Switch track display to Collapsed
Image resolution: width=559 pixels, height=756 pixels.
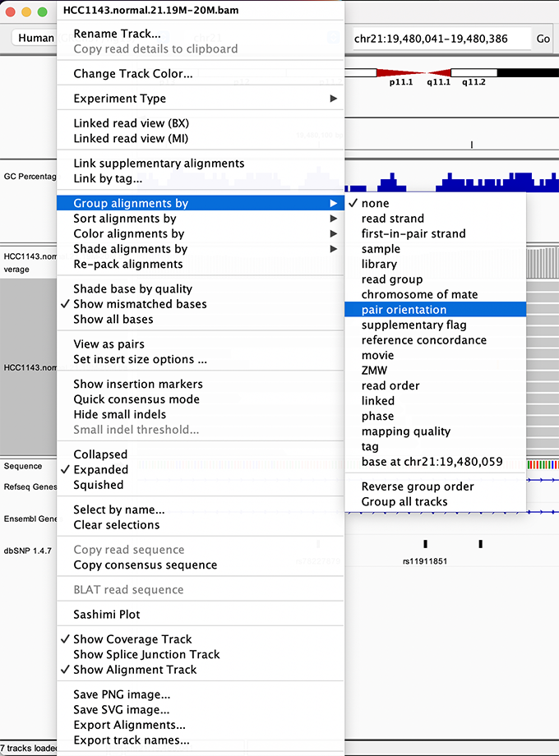tap(100, 454)
